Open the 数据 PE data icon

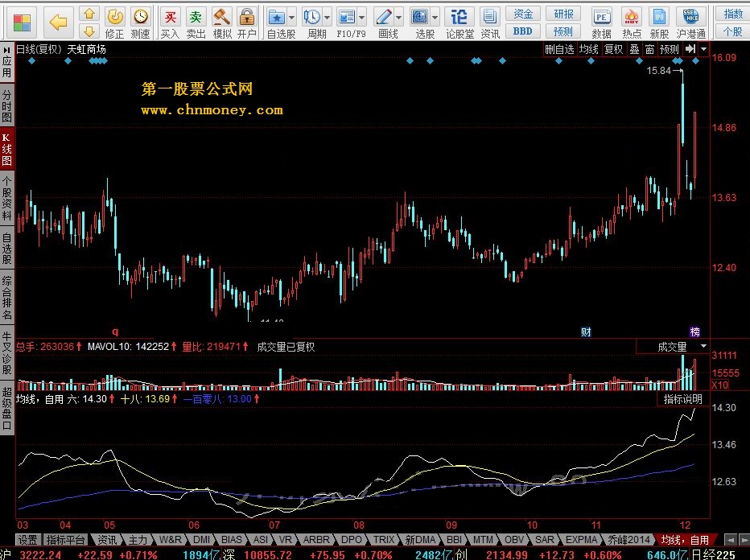tap(601, 23)
